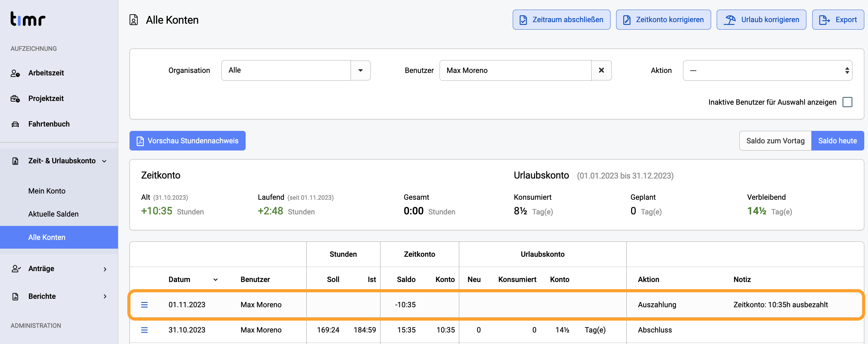This screenshot has height=344, width=868.
Task: Switch to Saldo zum Vortag
Action: (775, 141)
